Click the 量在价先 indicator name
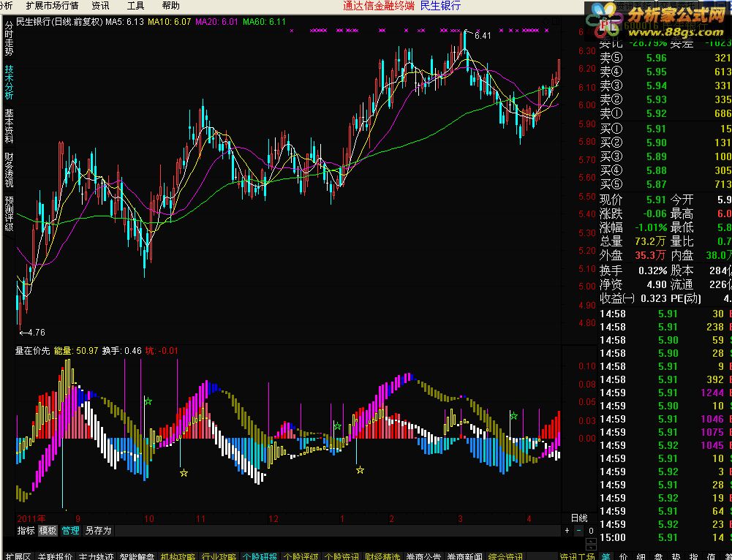This screenshot has height=560, width=732. point(33,350)
